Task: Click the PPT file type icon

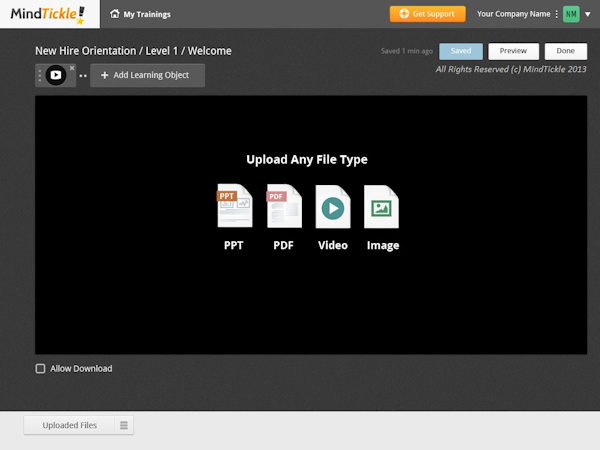Action: click(234, 207)
